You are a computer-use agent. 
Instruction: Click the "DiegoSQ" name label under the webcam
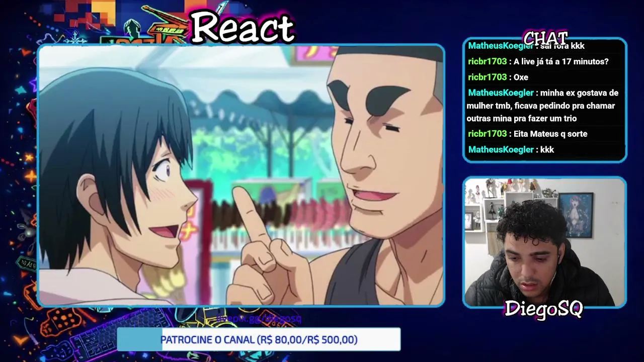[543, 308]
